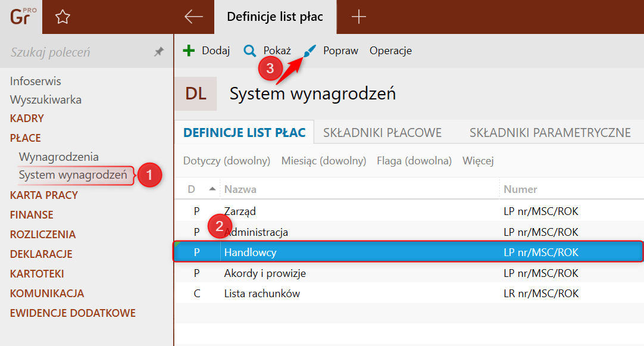Go back using the left arrow

coord(193,17)
